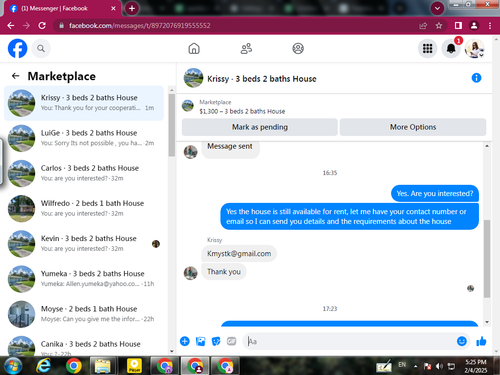Click 'Yes. Are you interested?' message
500x375 pixels.
pyautogui.click(x=435, y=194)
